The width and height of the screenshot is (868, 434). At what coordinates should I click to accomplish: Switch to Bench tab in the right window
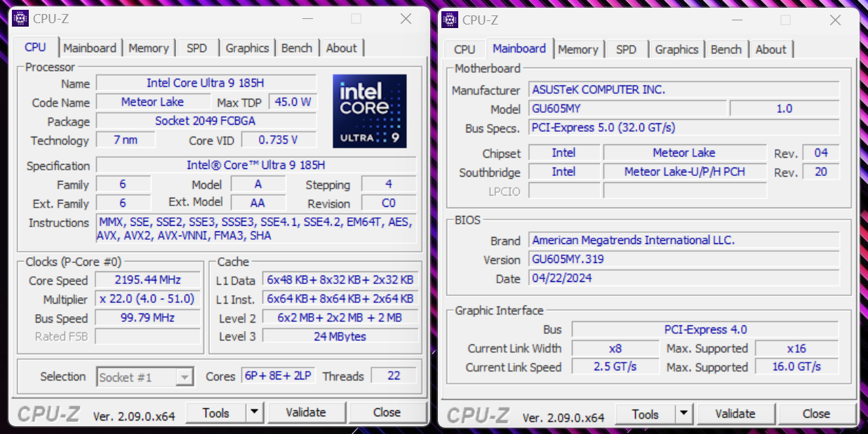[726, 50]
